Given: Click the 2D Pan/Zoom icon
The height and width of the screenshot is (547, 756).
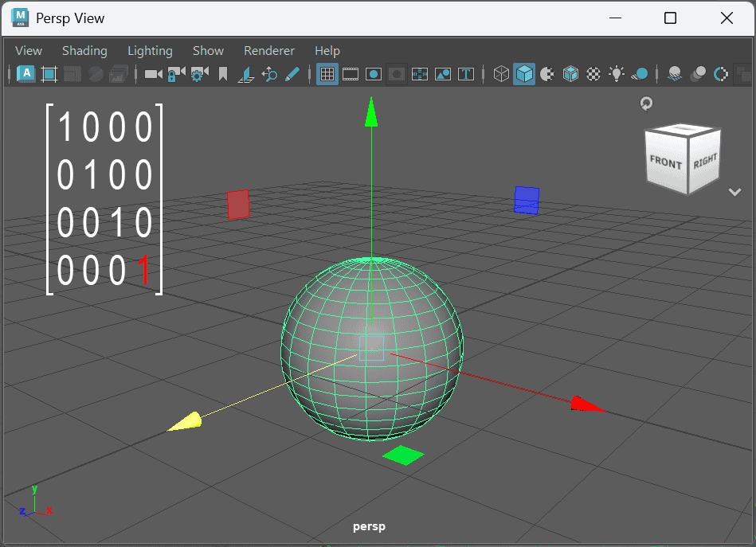Looking at the screenshot, I should tap(269, 74).
